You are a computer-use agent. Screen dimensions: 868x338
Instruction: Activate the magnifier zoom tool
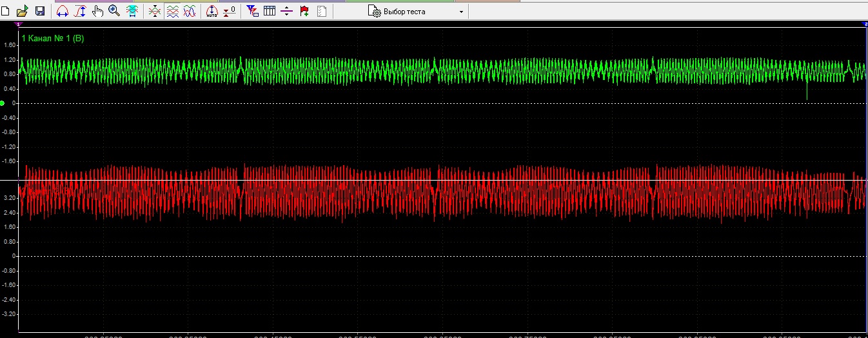[114, 11]
